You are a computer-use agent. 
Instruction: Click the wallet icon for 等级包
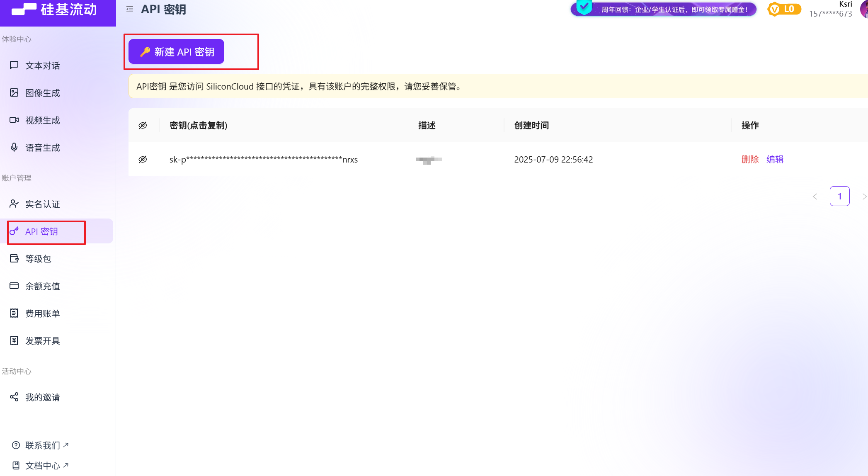point(14,258)
